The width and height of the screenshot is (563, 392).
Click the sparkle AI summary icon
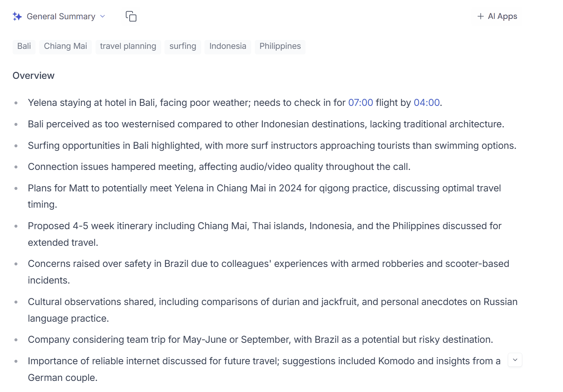click(x=17, y=16)
